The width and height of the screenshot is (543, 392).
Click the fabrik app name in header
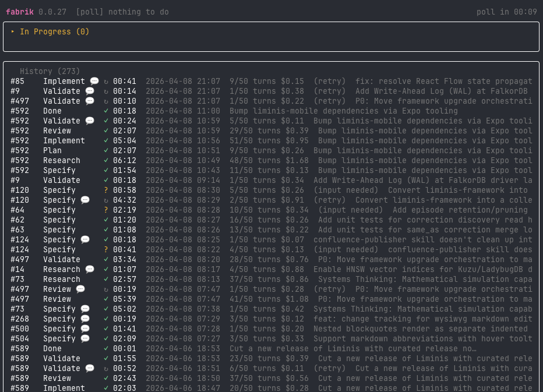21,12
